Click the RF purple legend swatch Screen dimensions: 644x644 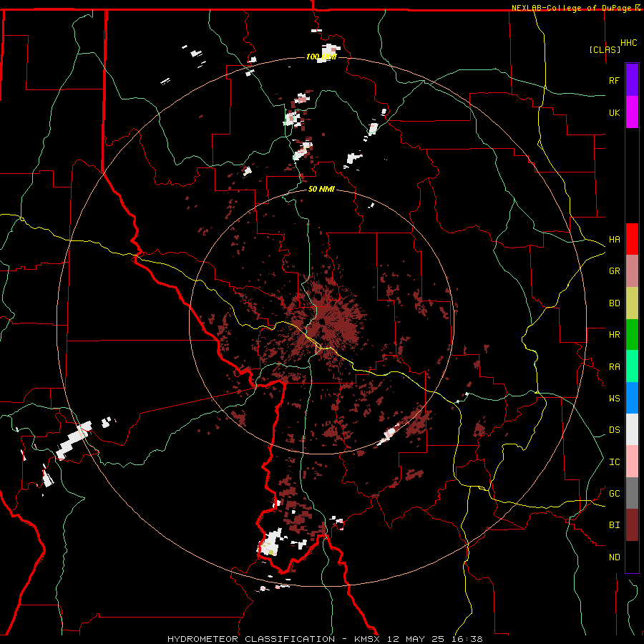632,80
